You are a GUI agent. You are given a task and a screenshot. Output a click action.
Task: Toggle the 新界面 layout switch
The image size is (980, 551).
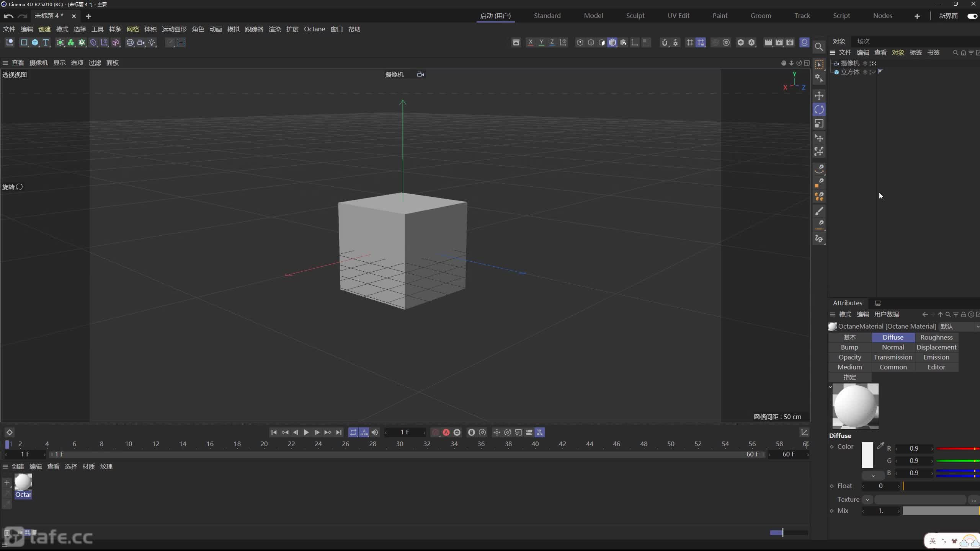point(972,16)
